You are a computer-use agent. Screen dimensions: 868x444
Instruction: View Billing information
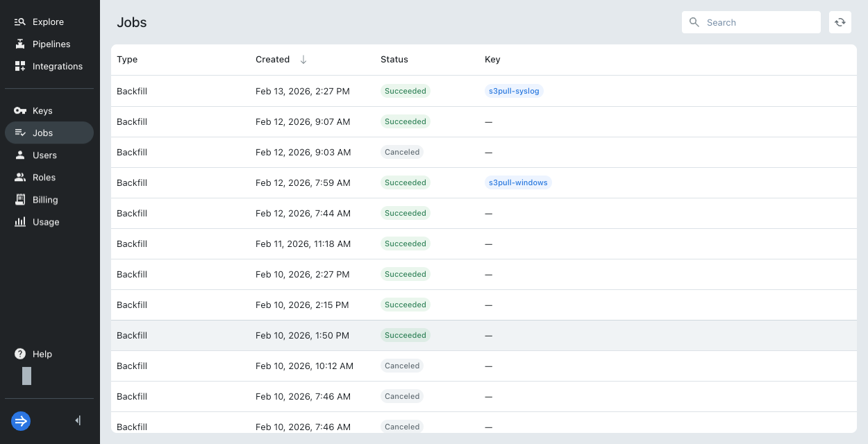[44, 199]
